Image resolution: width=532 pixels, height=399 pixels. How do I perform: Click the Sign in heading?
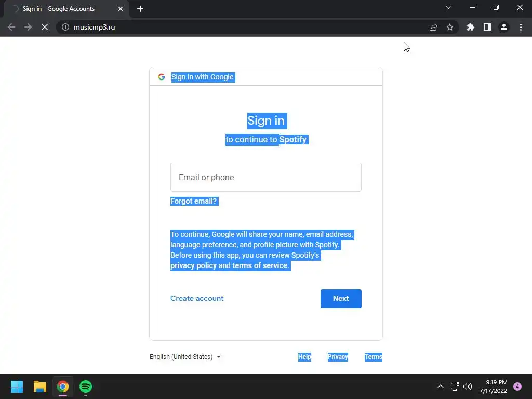[x=266, y=121]
